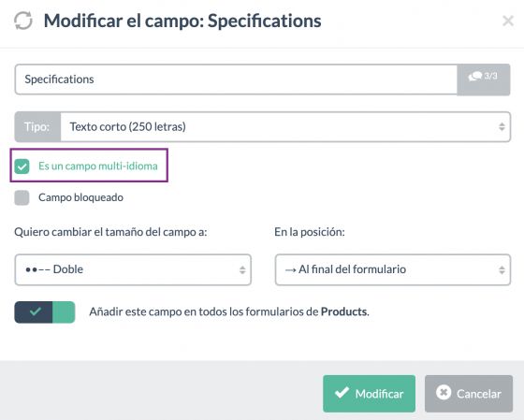Click the Specifications name input field
The height and width of the screenshot is (420, 524).
click(x=236, y=80)
